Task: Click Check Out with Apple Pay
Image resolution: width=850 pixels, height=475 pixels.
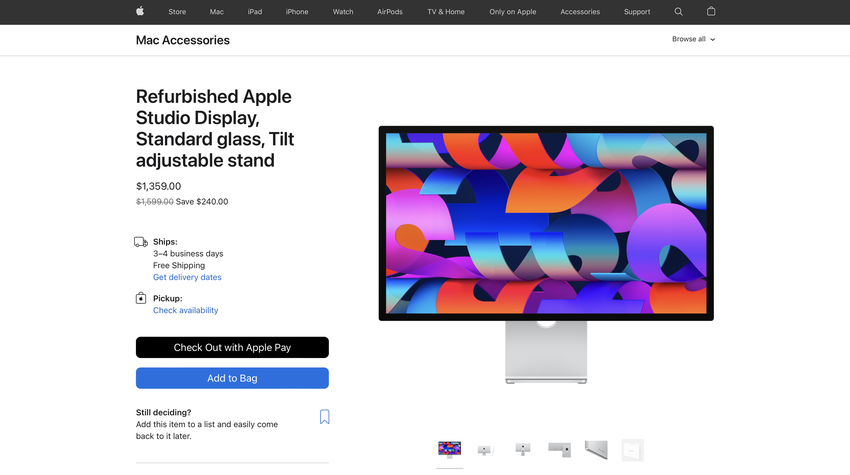Action: [x=232, y=348]
